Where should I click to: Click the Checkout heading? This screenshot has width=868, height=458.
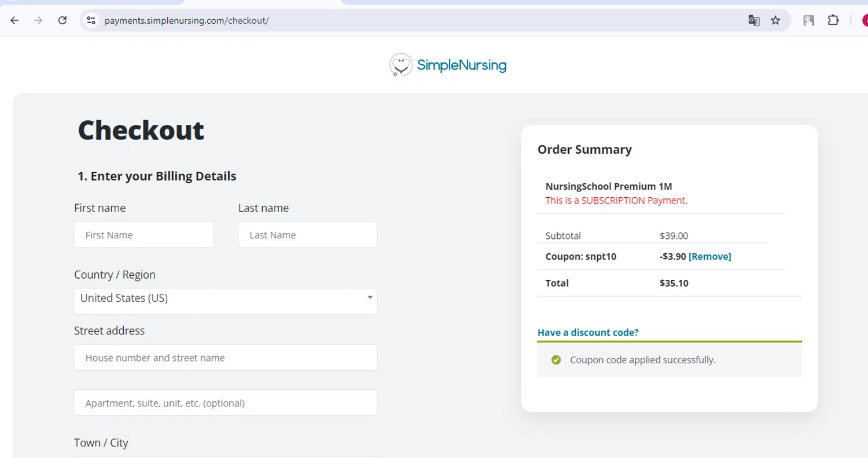141,130
